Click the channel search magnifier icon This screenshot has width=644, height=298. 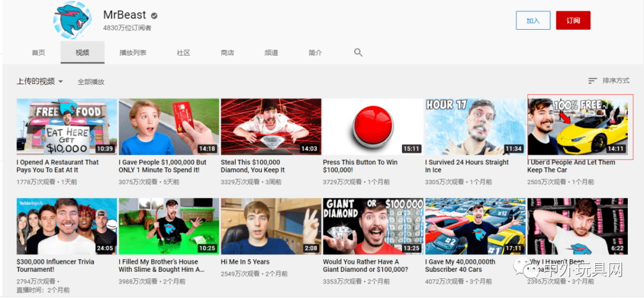tap(358, 53)
